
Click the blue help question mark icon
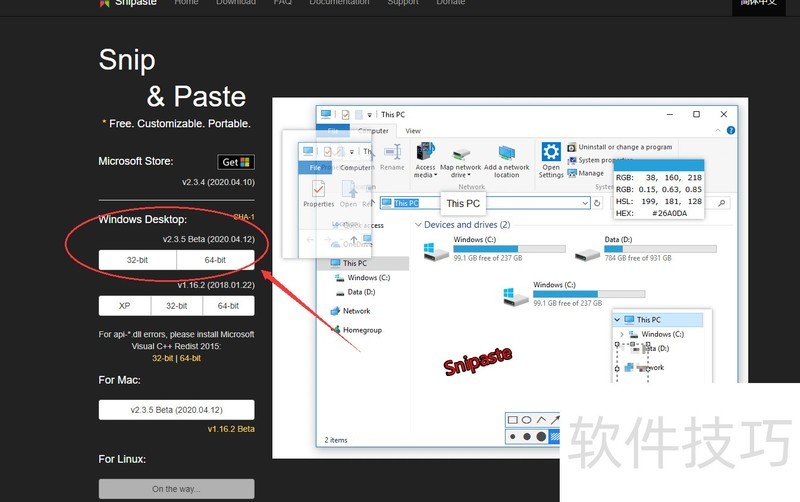(x=731, y=131)
